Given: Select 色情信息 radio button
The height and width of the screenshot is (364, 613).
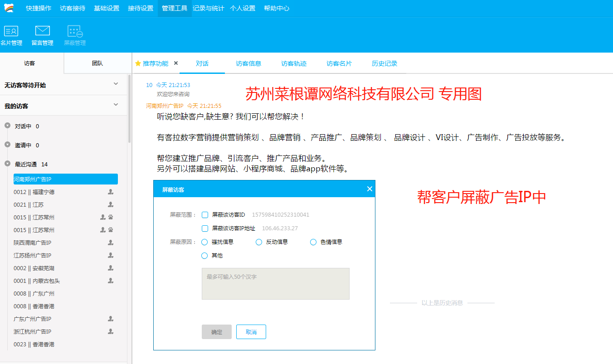Looking at the screenshot, I should pyautogui.click(x=313, y=242).
